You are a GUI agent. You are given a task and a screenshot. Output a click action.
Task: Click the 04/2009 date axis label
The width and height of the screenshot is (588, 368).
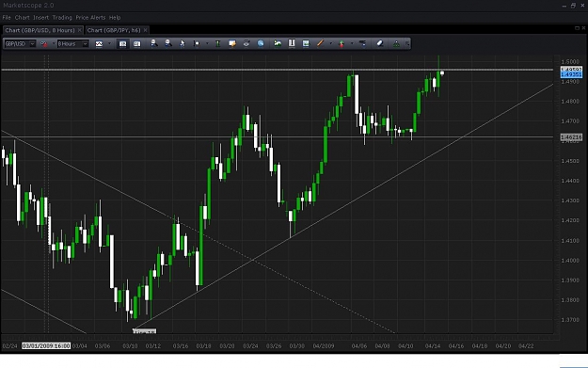coord(324,345)
